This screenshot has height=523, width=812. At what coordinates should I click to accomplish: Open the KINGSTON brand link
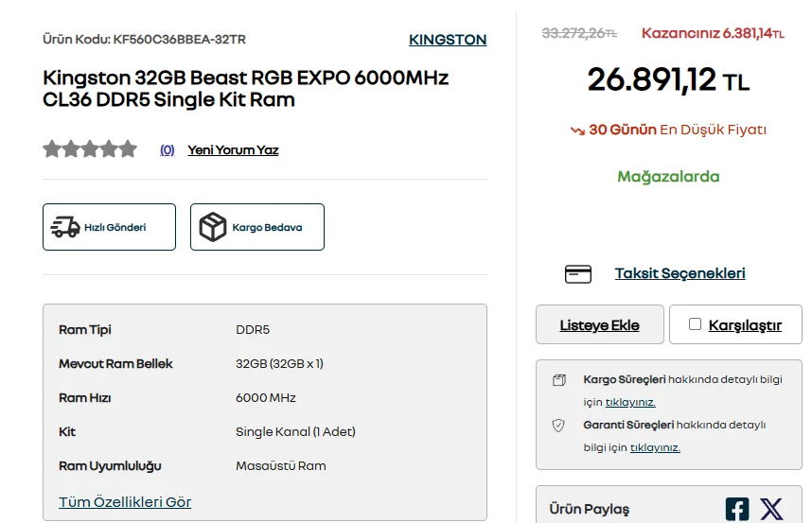pos(448,40)
